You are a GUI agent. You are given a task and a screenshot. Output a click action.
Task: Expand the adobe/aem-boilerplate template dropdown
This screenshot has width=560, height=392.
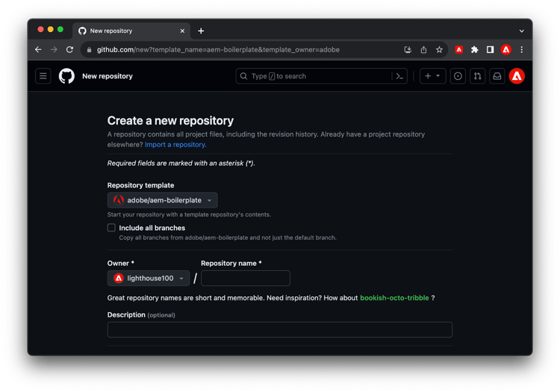tap(163, 200)
